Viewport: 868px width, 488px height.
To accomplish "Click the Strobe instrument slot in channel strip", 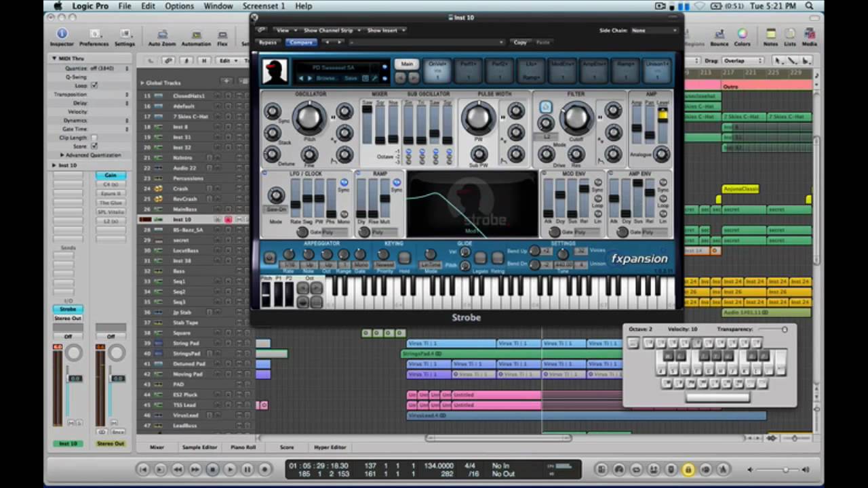I will point(68,309).
